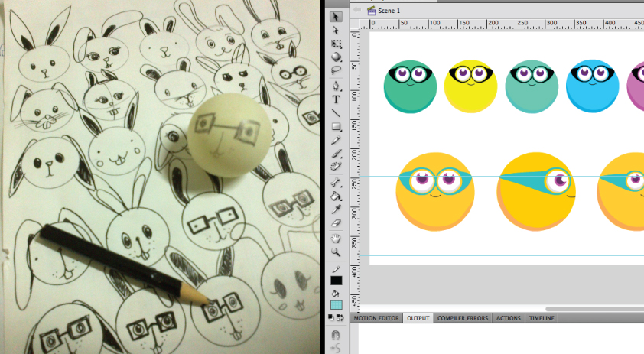The image size is (644, 354).
Task: Select the green ball with glasses
Action: tap(410, 86)
